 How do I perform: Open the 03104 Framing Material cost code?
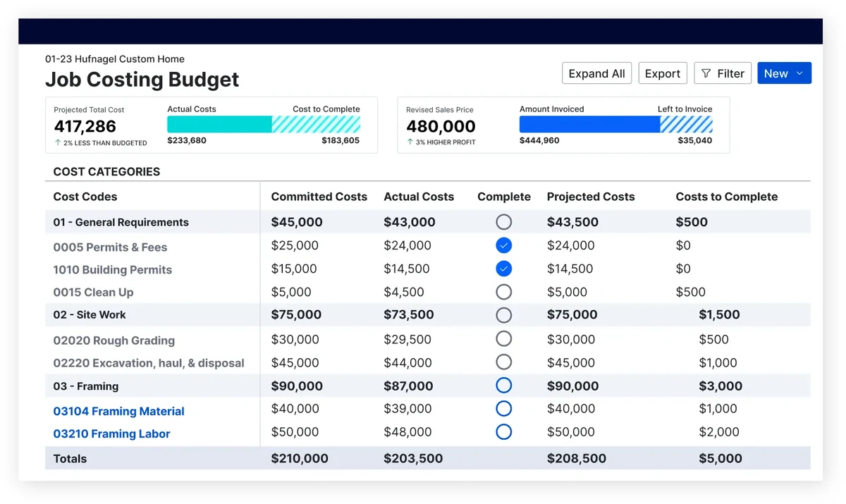click(118, 410)
